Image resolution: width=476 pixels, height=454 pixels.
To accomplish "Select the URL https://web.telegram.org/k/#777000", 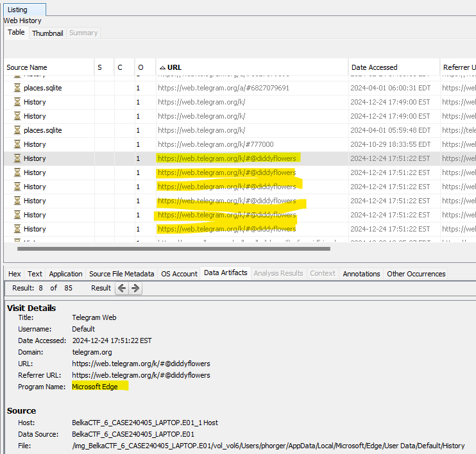I will (x=216, y=144).
